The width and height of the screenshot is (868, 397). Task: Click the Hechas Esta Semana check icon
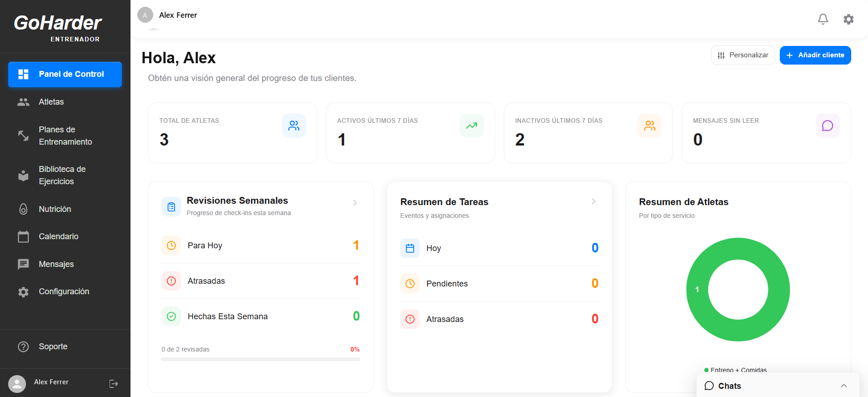pyautogui.click(x=171, y=317)
